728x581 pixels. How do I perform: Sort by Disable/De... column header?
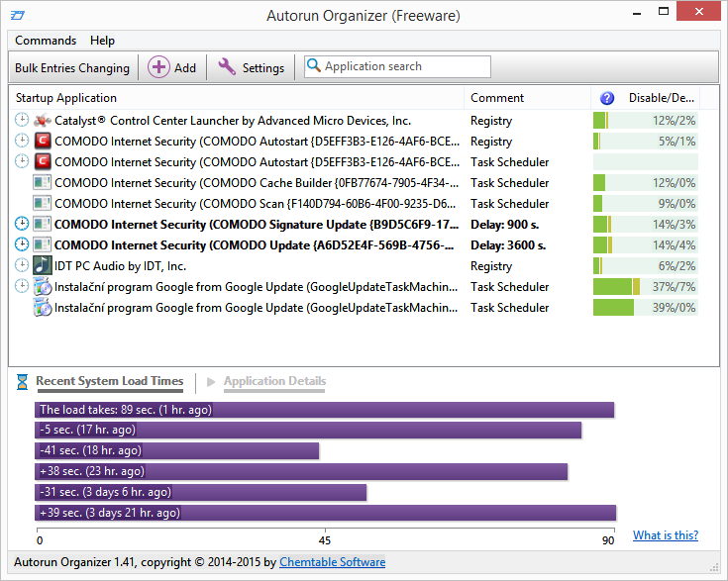(x=662, y=98)
